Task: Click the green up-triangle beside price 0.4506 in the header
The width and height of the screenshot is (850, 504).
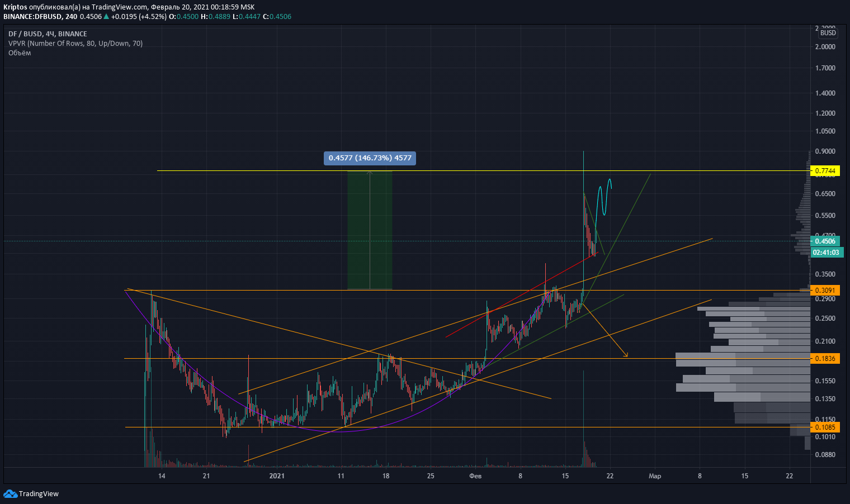Action: point(106,16)
